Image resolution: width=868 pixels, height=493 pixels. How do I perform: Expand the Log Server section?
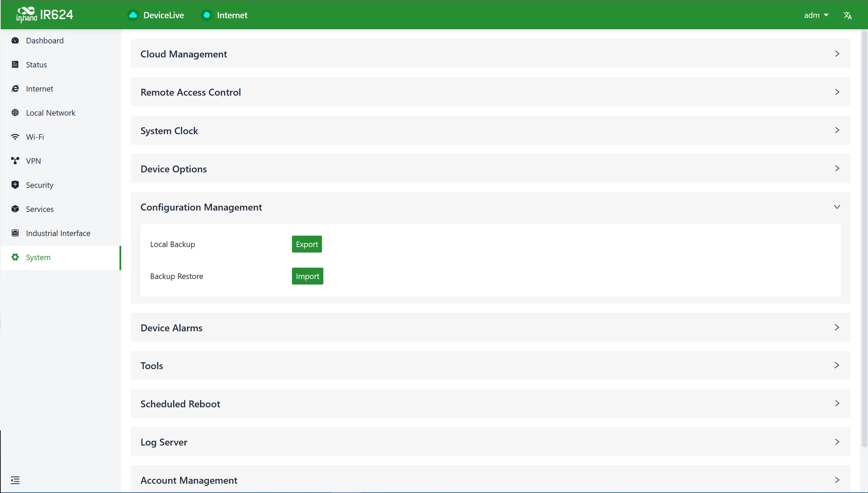tap(490, 442)
